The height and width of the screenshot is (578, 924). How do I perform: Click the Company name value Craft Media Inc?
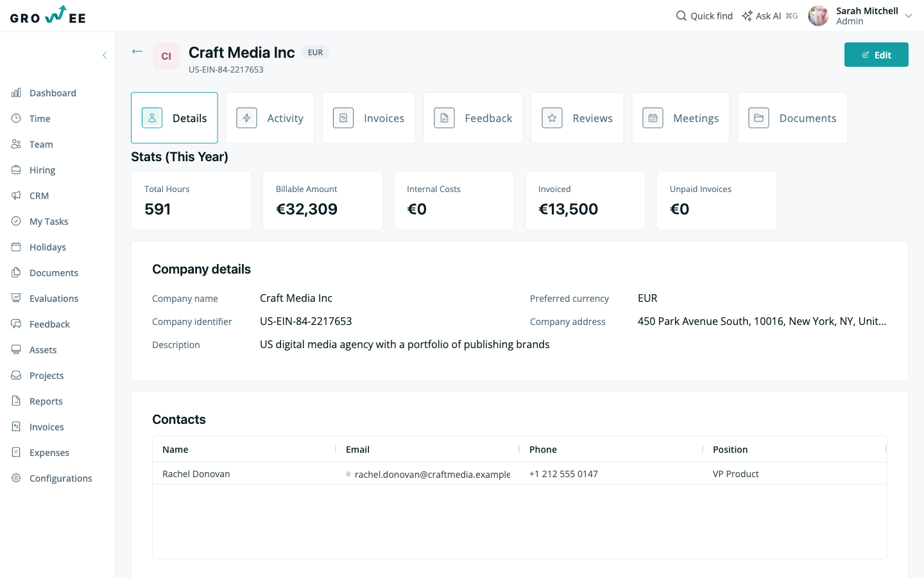coord(296,298)
